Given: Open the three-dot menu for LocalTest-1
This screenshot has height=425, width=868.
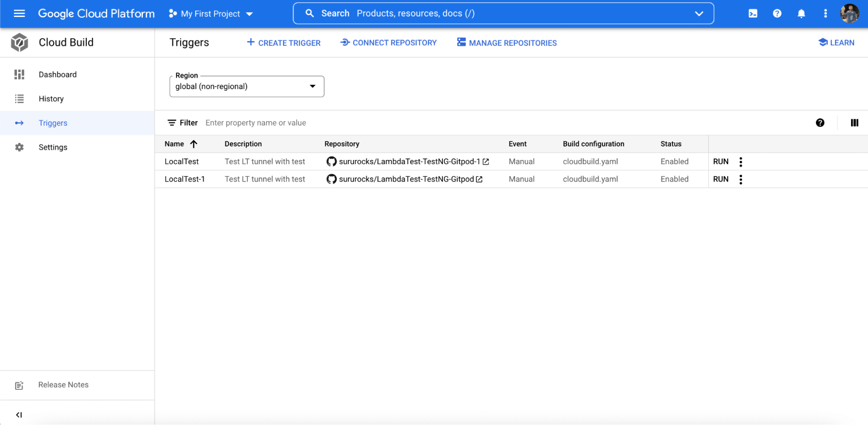Looking at the screenshot, I should pos(740,179).
